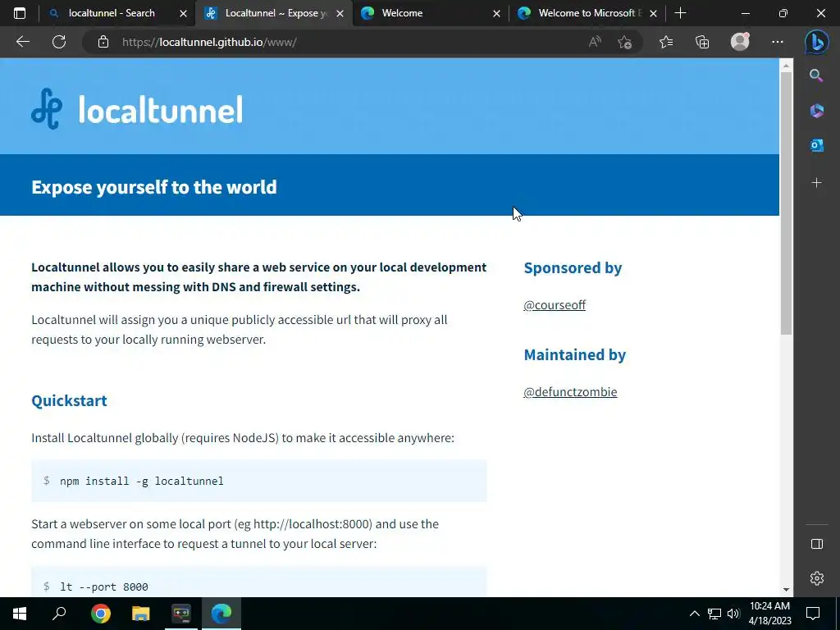The image size is (840, 630).
Task: Click the Quickstart heading
Action: click(x=69, y=400)
